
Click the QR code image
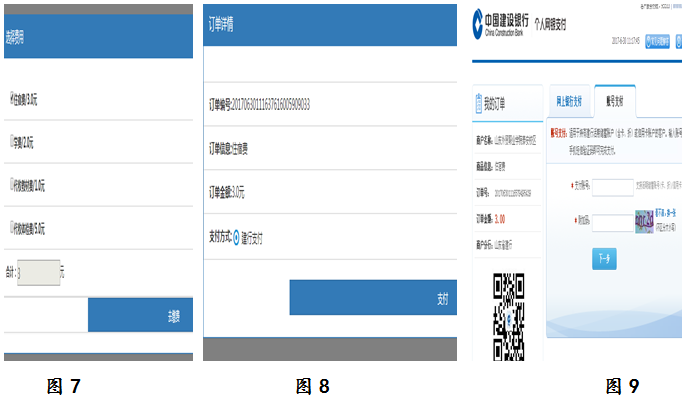(509, 313)
